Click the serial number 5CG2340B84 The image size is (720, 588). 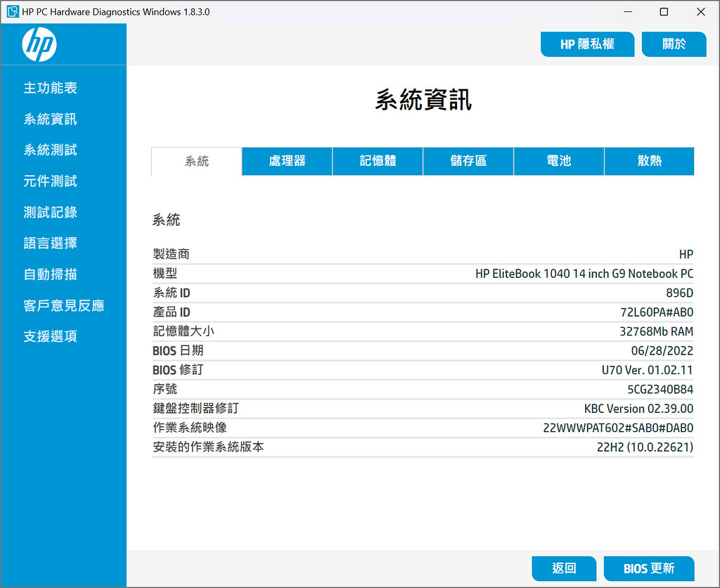[660, 390]
